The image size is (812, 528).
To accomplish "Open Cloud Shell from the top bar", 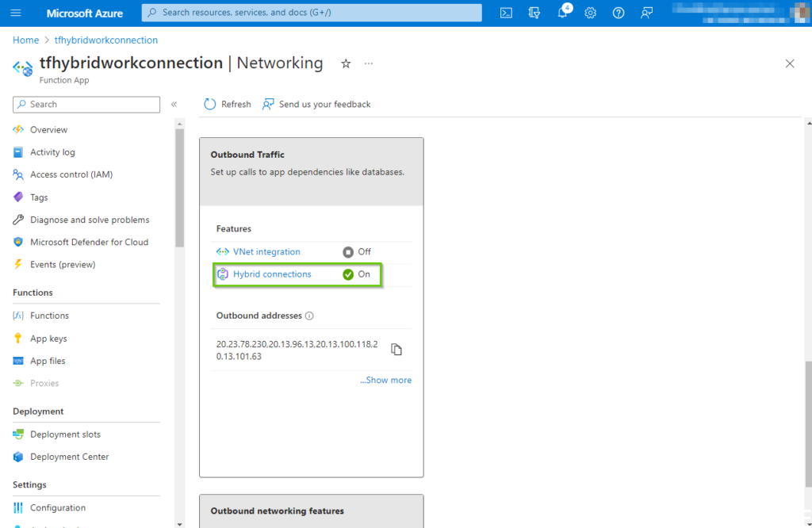I will (x=506, y=13).
